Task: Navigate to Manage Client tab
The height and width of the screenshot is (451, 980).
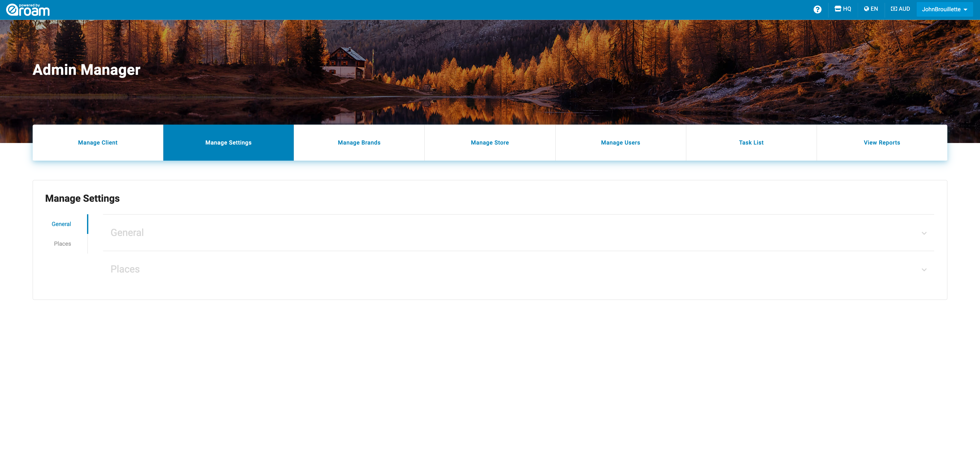Action: coord(97,143)
